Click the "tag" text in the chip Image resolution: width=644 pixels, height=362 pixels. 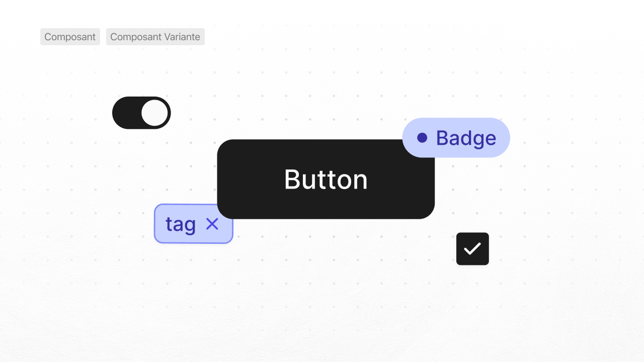coord(180,224)
